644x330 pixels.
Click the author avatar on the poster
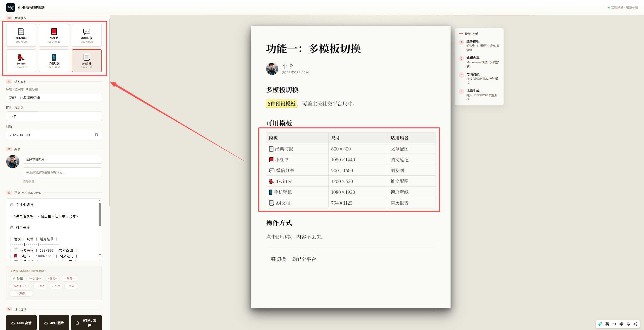(x=272, y=69)
